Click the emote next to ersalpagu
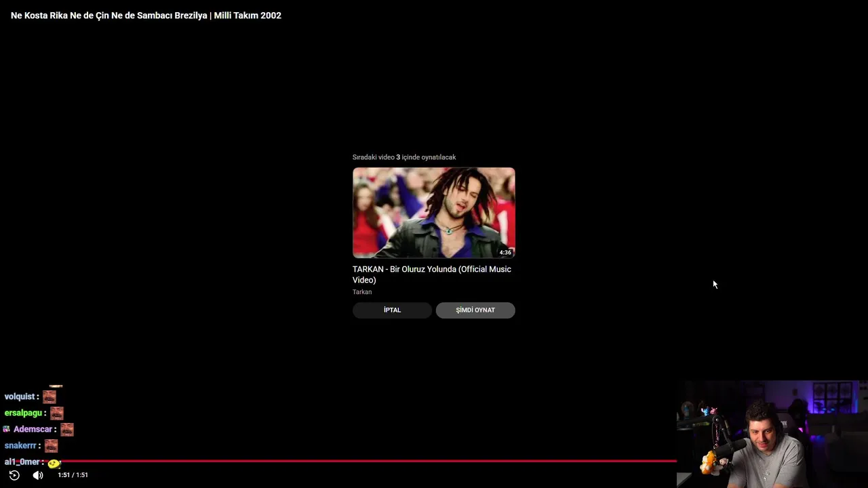This screenshot has height=488, width=868. (x=57, y=413)
